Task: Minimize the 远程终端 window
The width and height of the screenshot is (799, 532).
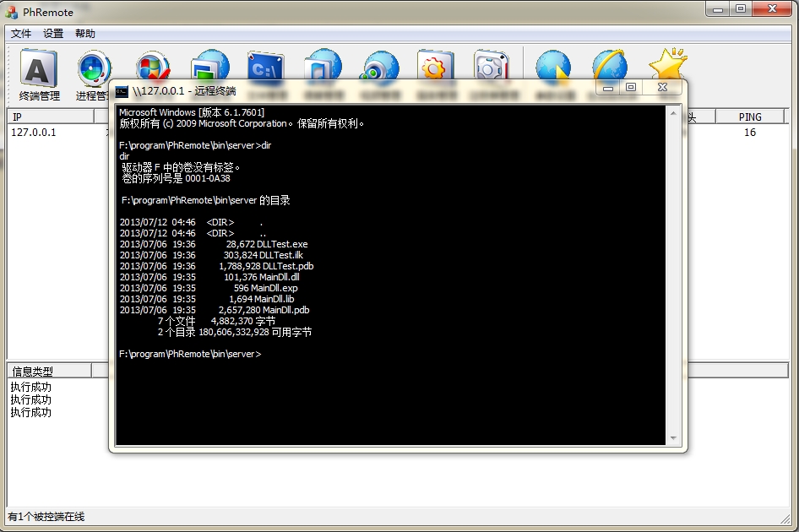Action: tap(607, 88)
